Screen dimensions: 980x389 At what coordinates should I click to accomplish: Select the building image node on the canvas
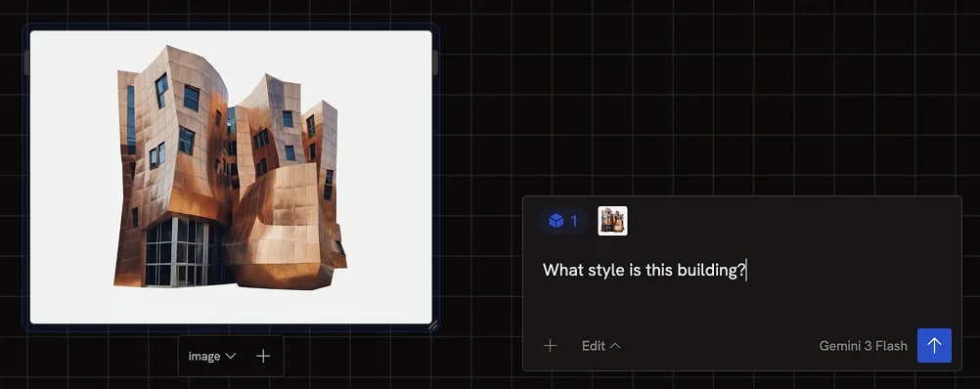tap(231, 177)
